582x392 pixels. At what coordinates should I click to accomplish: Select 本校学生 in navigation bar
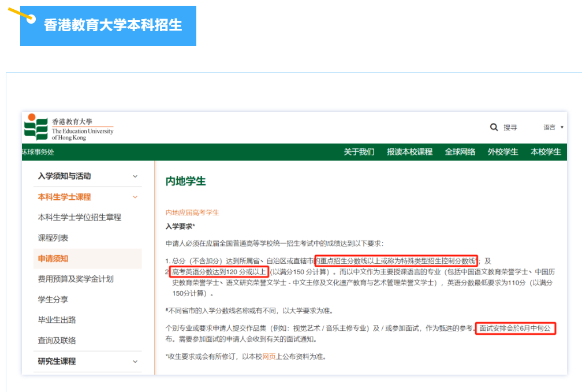546,152
